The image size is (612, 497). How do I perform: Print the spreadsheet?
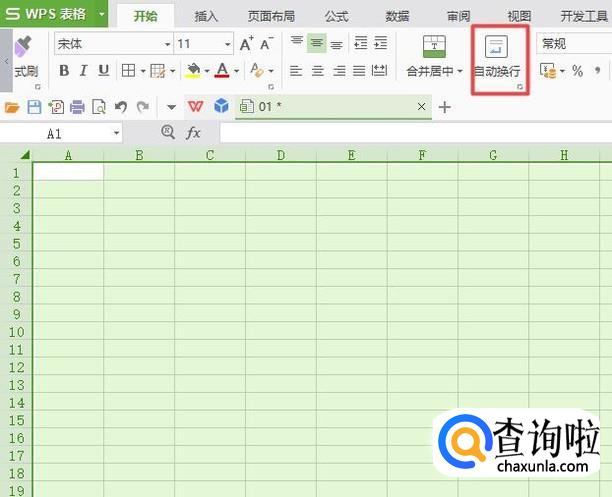77,107
